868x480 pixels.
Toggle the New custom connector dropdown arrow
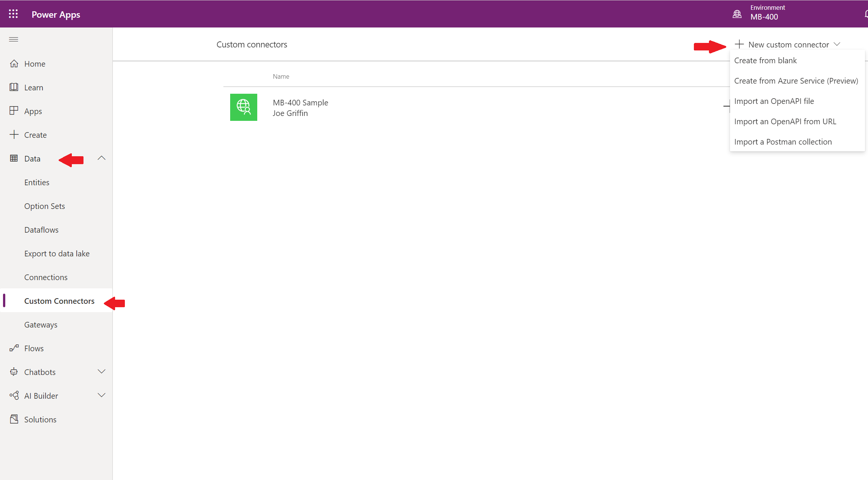click(x=837, y=44)
